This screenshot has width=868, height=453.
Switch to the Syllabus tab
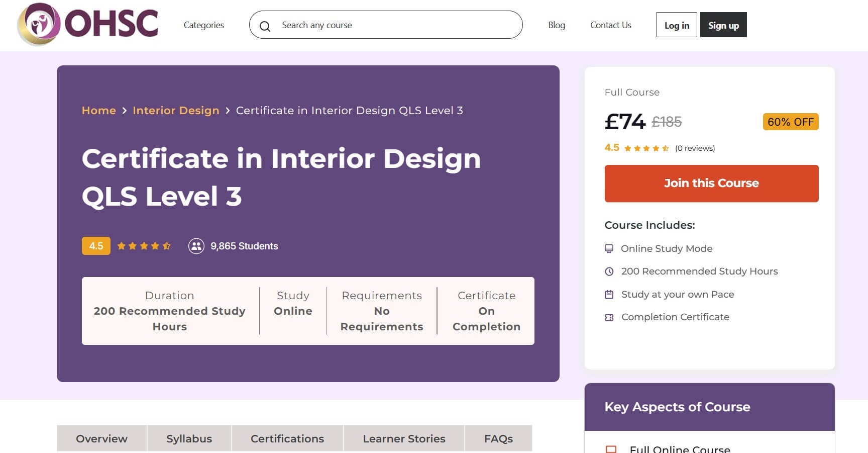pos(189,438)
